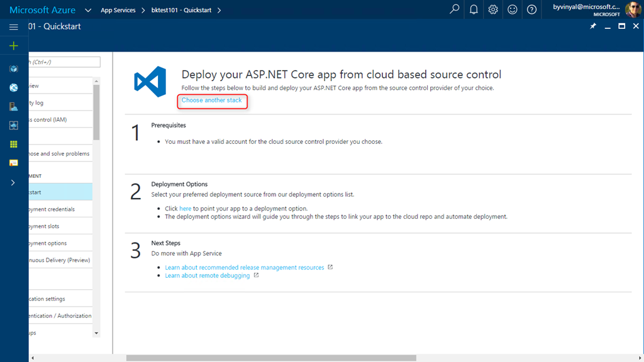Open the green grid icon in sidebar

13,144
